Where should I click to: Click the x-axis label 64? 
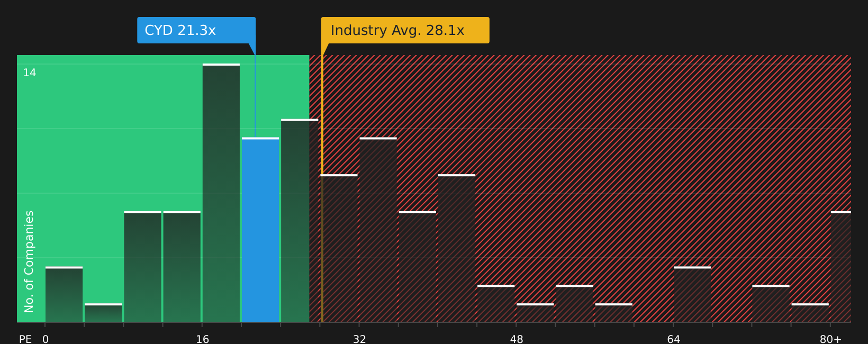click(x=673, y=339)
